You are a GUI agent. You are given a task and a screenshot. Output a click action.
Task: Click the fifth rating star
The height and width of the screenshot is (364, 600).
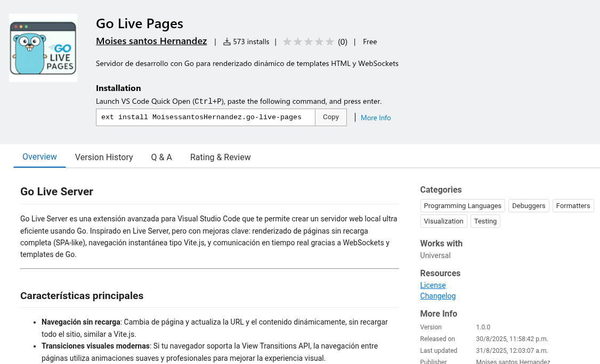330,42
